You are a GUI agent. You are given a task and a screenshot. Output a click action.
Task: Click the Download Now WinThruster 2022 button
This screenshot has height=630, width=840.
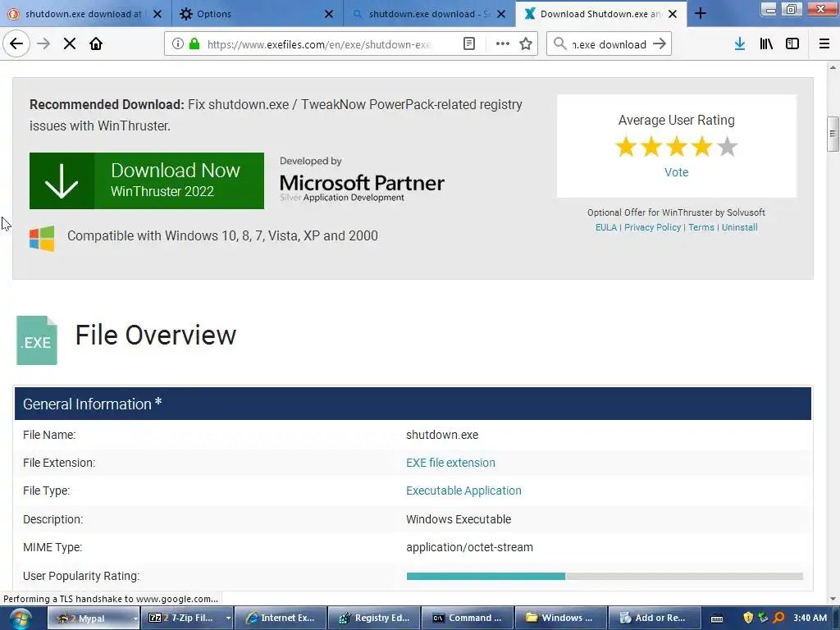pyautogui.click(x=147, y=180)
